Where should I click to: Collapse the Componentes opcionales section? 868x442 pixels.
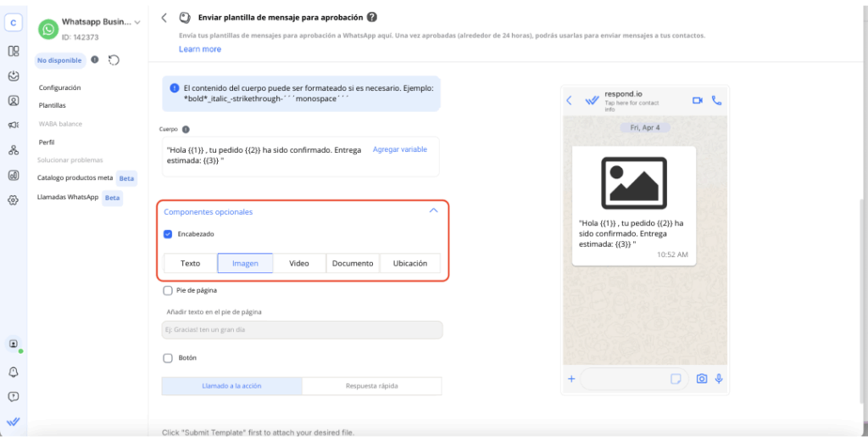433,211
